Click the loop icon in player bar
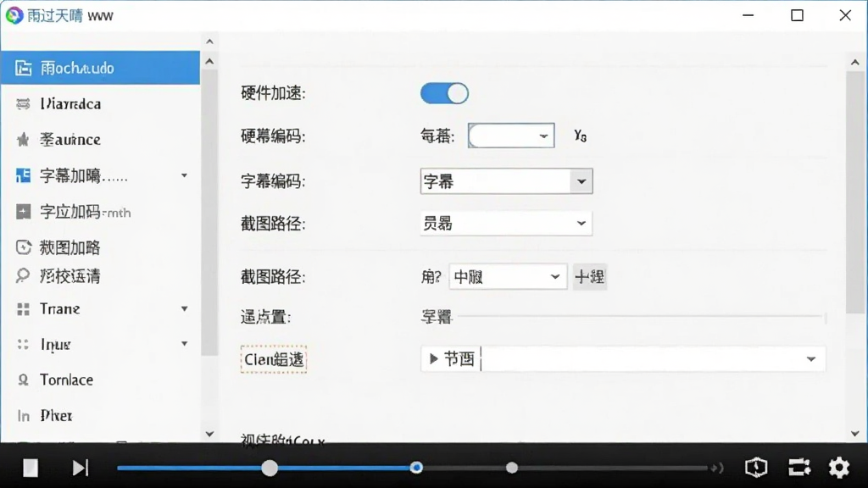The height and width of the screenshot is (488, 868). [x=799, y=468]
